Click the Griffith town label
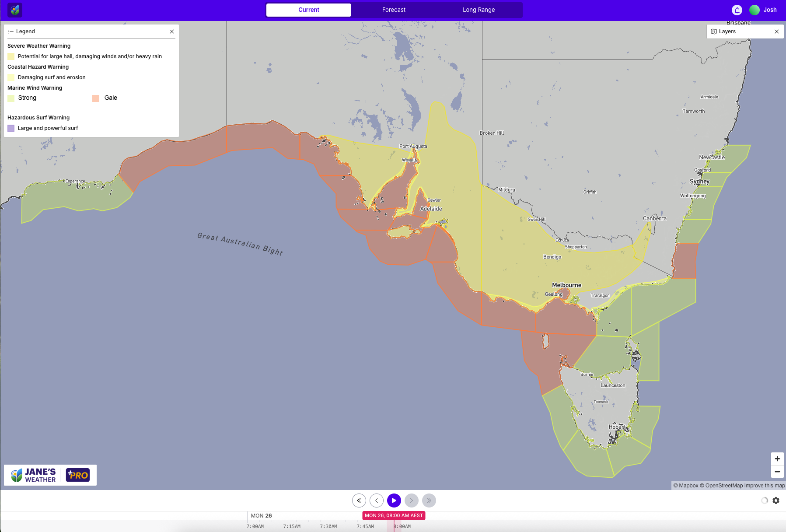This screenshot has height=532, width=786. click(590, 192)
